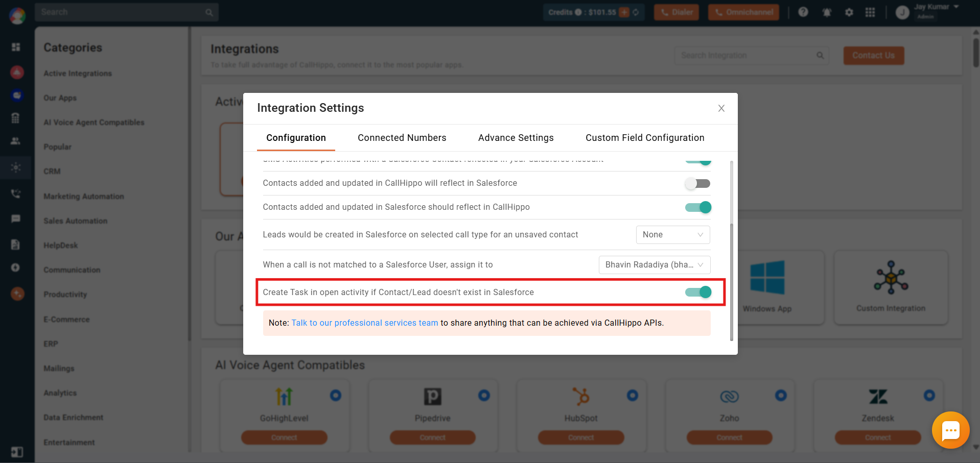Open the Advance Settings tab

click(516, 138)
